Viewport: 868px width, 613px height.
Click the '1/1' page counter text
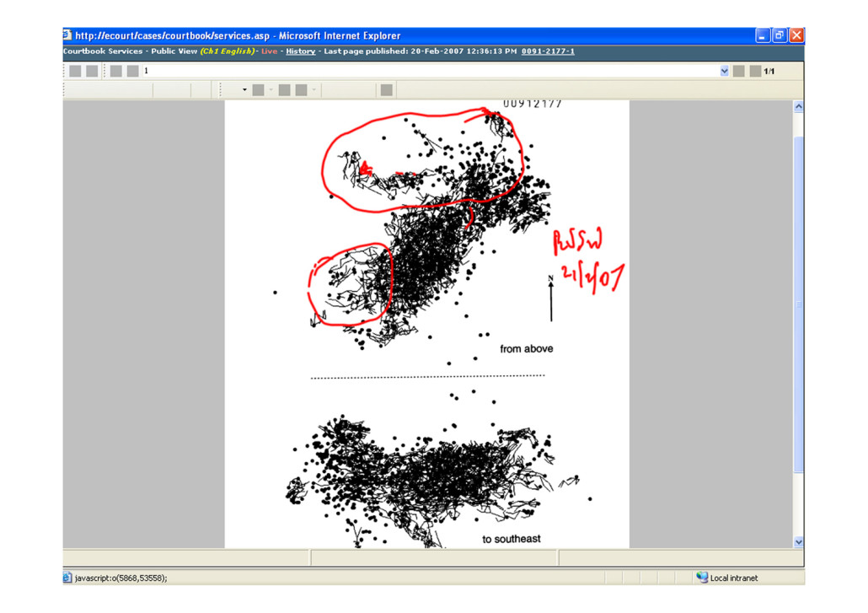point(769,71)
